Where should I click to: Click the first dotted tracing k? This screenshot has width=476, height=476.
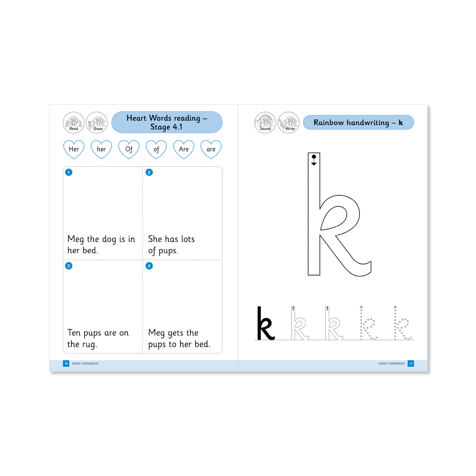(369, 323)
